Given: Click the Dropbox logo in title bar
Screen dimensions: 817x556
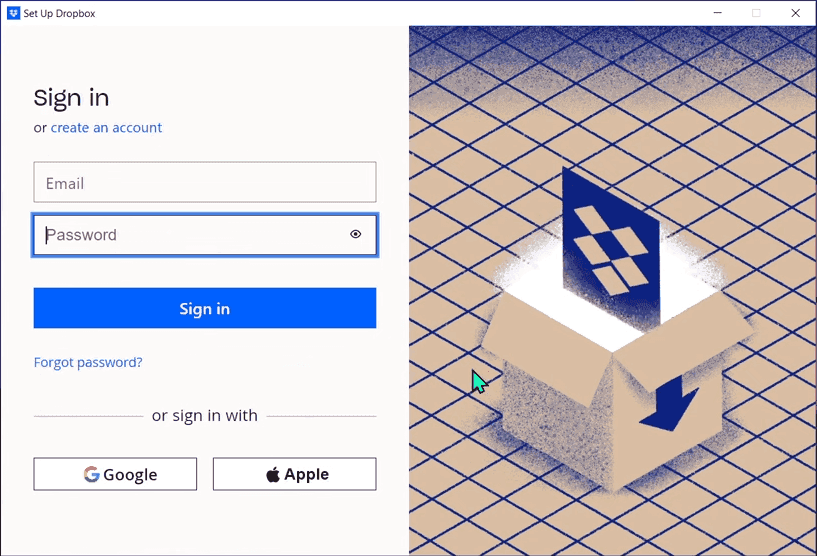Looking at the screenshot, I should pyautogui.click(x=13, y=13).
